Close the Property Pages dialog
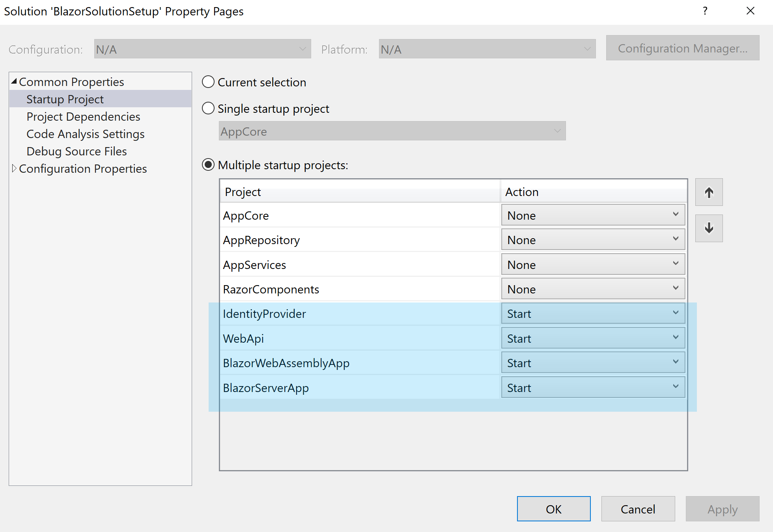The height and width of the screenshot is (532, 773). pyautogui.click(x=750, y=11)
